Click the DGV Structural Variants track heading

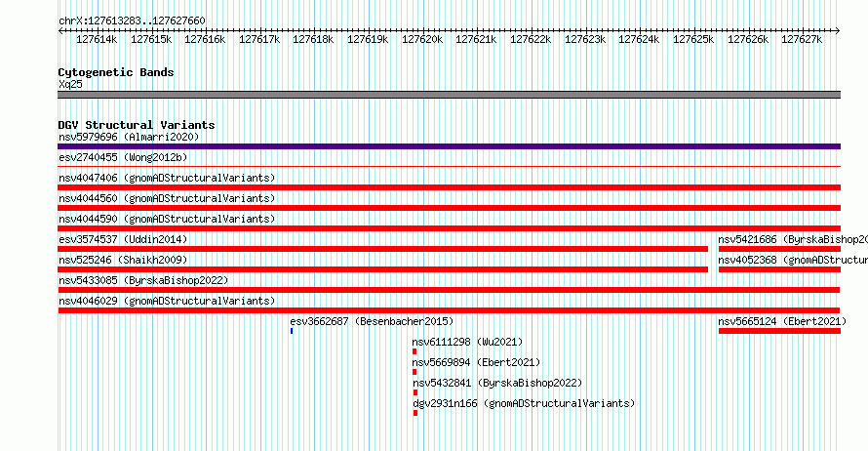coord(137,125)
